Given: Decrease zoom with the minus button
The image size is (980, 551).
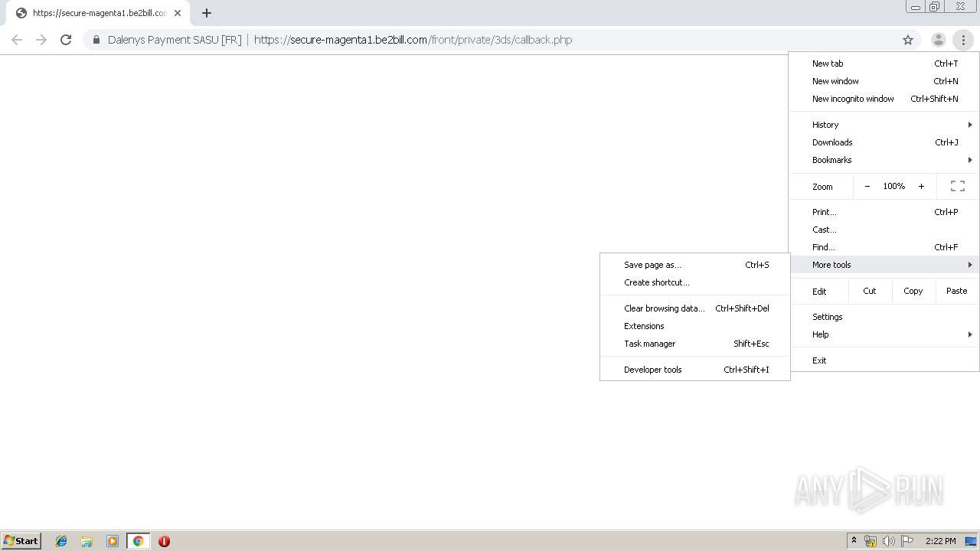Looking at the screenshot, I should point(867,186).
